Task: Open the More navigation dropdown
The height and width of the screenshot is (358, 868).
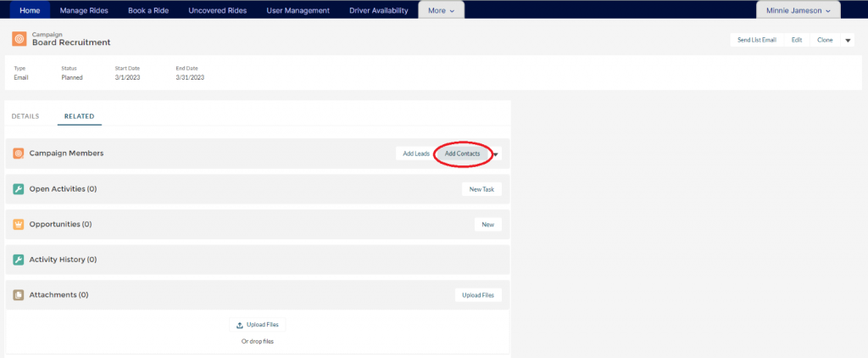Action: point(441,10)
